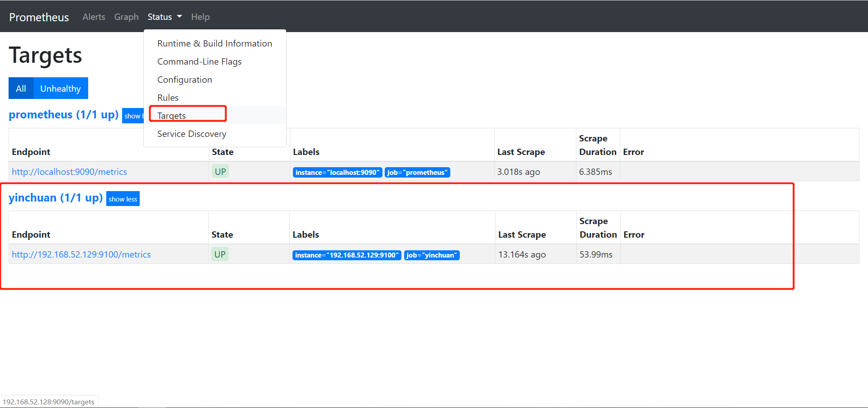The width and height of the screenshot is (868, 408).
Task: Click the Targets page title
Action: [x=45, y=56]
